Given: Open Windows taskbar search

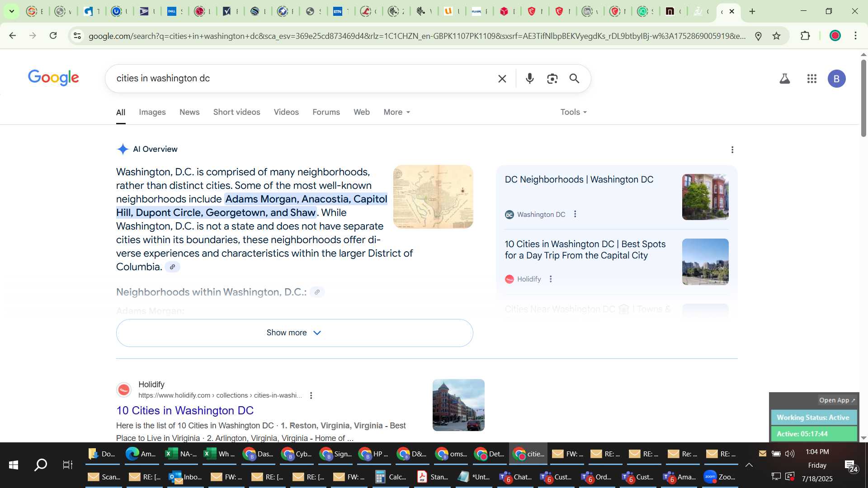Looking at the screenshot, I should pos(41,465).
